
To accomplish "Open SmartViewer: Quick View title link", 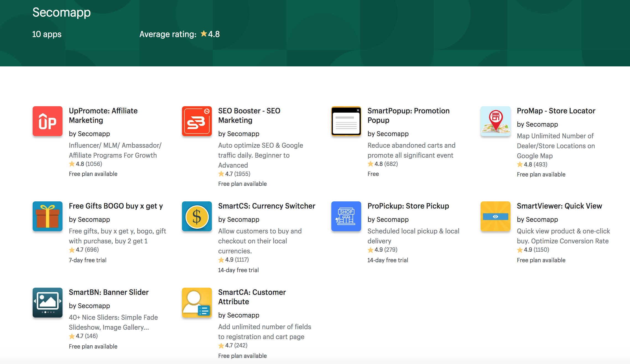I will pos(559,206).
